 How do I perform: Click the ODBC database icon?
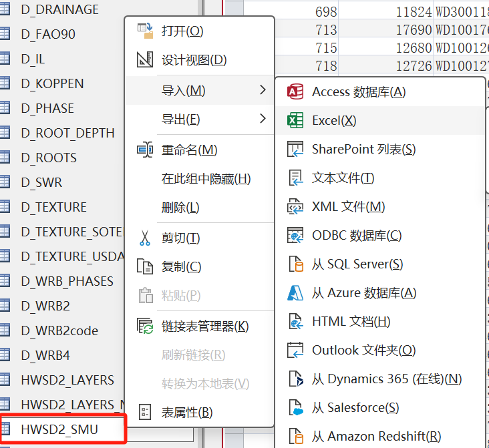295,235
